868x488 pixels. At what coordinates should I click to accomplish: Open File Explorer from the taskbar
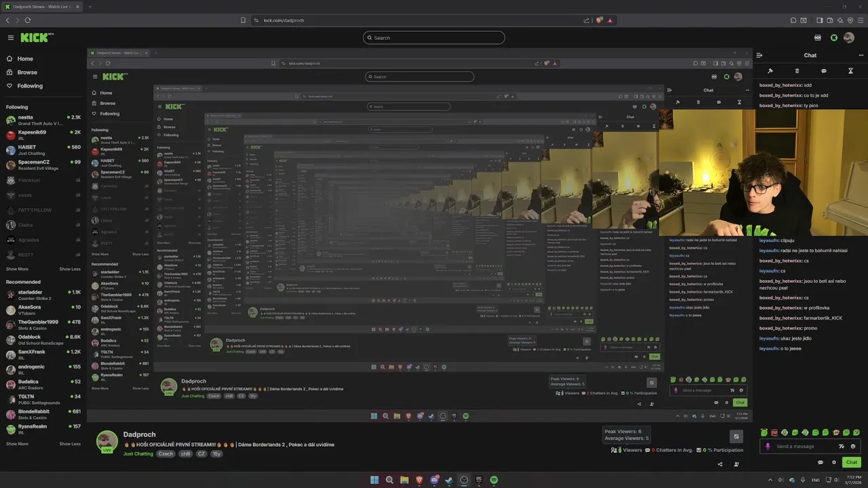[404, 480]
